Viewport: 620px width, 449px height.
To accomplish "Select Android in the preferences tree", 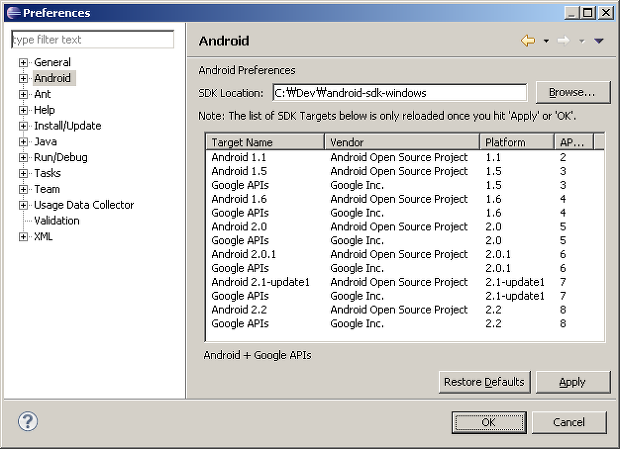I will coord(52,78).
